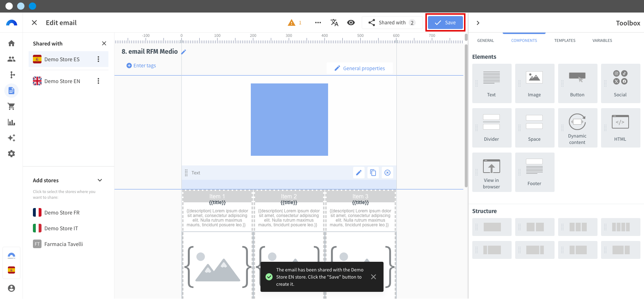Image resolution: width=644 pixels, height=299 pixels.
Task: Open General properties
Action: (x=360, y=68)
